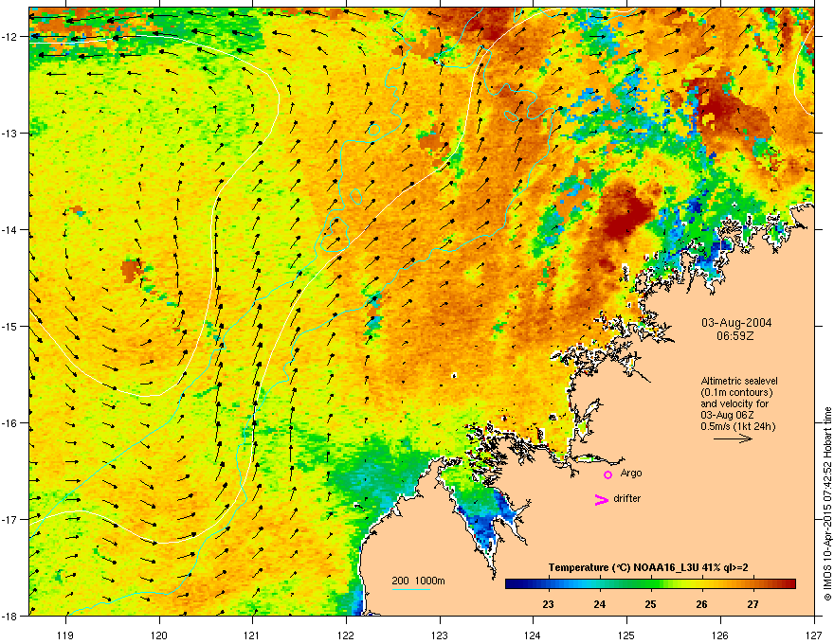The image size is (834, 644).
Task: Click the cyan 200 1000m isobath legend line
Action: (411, 589)
